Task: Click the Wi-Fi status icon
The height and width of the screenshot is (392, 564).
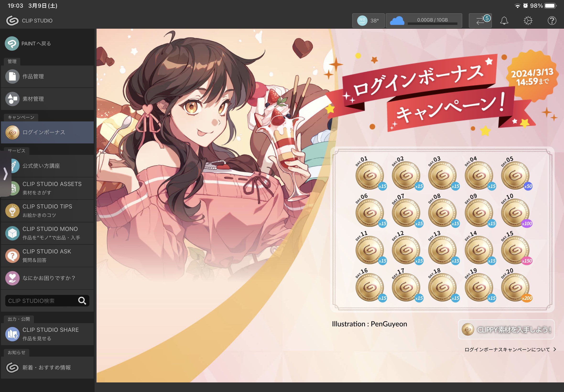Action: (x=517, y=6)
